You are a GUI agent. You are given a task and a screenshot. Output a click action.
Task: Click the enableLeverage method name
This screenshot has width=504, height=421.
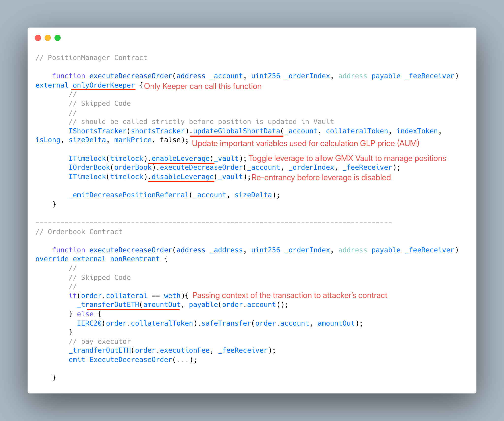(x=181, y=158)
